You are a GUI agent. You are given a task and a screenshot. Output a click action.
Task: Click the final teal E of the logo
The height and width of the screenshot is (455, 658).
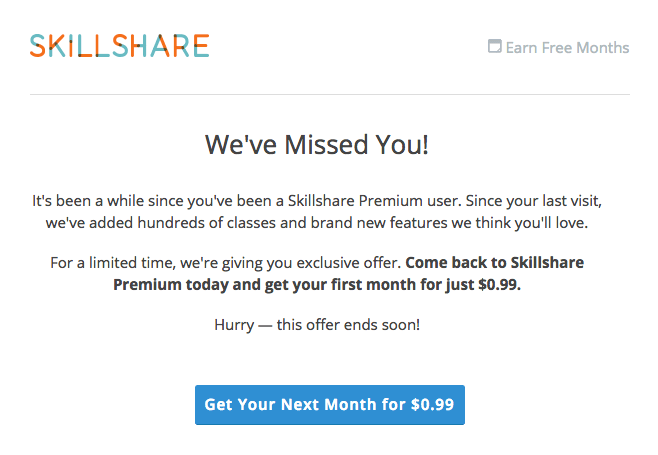click(x=201, y=46)
